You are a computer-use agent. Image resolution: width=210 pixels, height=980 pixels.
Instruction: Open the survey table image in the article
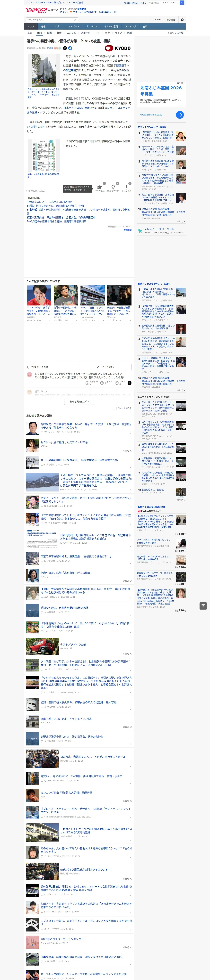pos(44,156)
